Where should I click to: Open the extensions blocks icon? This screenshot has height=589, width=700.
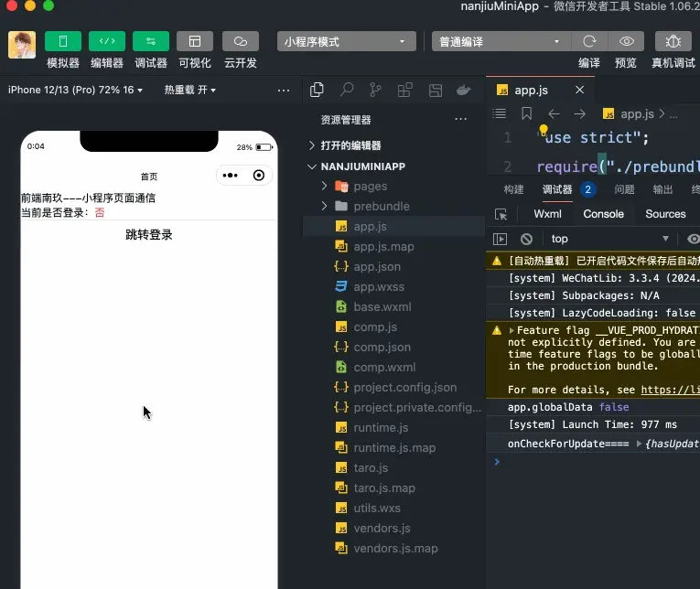405,91
